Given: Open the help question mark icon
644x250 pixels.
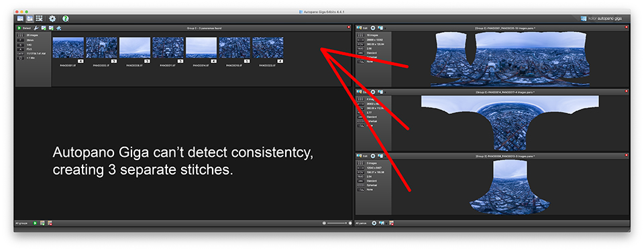Looking at the screenshot, I should [65, 19].
